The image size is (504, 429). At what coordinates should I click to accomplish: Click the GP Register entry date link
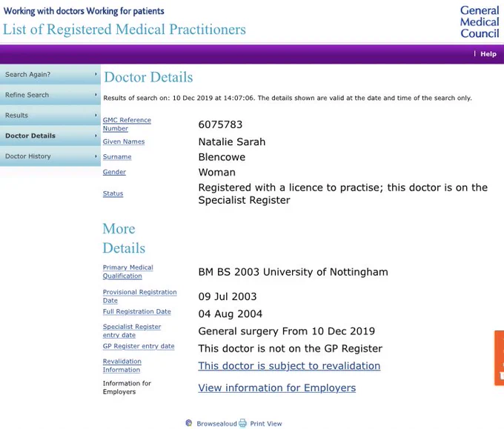tap(139, 346)
